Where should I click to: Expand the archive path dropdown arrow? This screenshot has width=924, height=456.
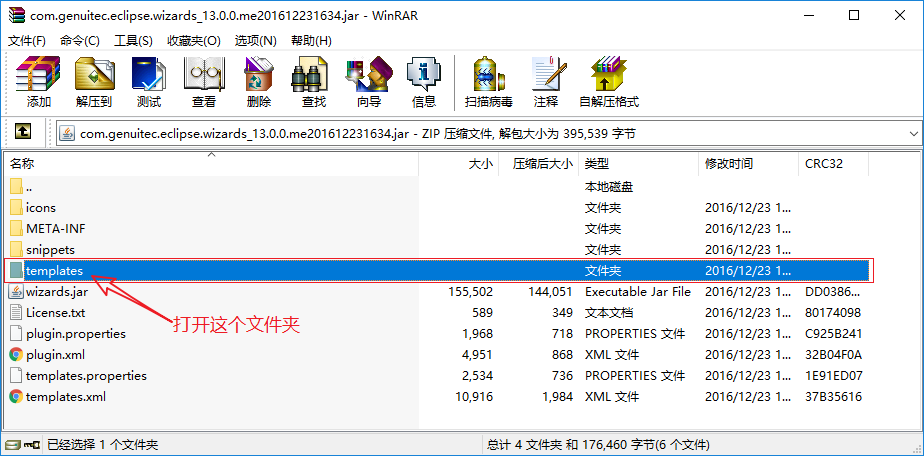914,134
